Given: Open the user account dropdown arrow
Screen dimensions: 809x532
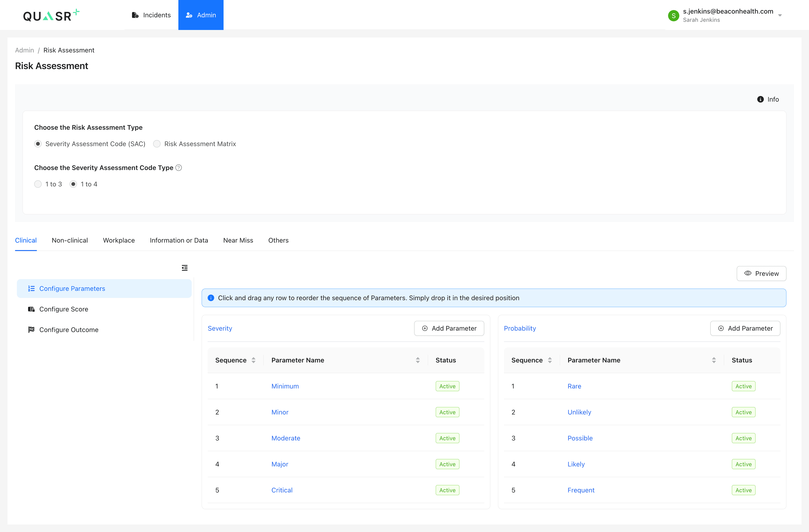Looking at the screenshot, I should [x=780, y=15].
